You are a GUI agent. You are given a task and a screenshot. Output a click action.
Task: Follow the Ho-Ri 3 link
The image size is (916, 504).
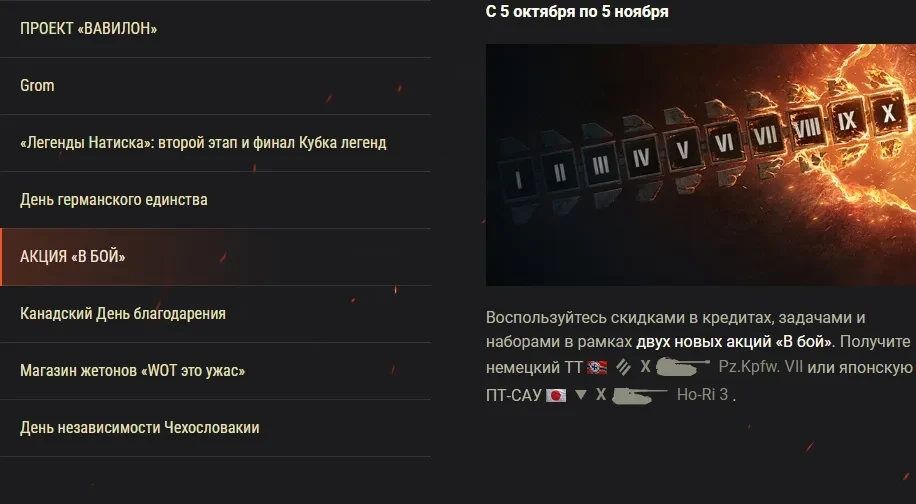coord(702,395)
